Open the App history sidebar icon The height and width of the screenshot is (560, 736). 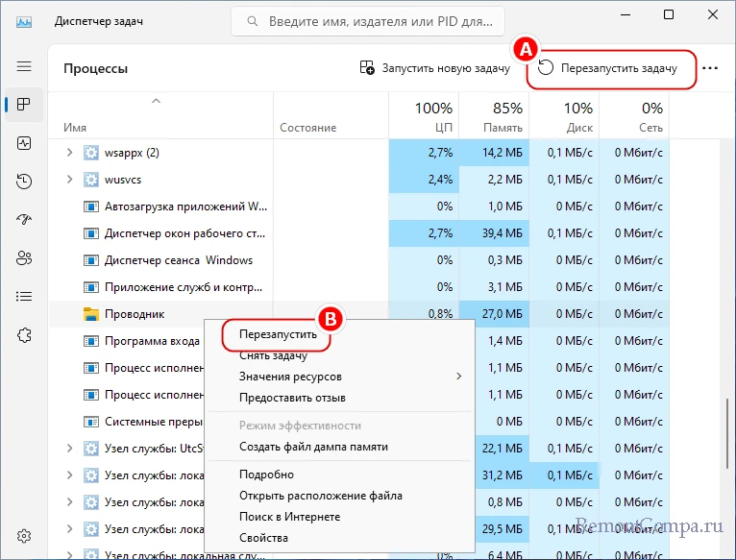pyautogui.click(x=24, y=182)
